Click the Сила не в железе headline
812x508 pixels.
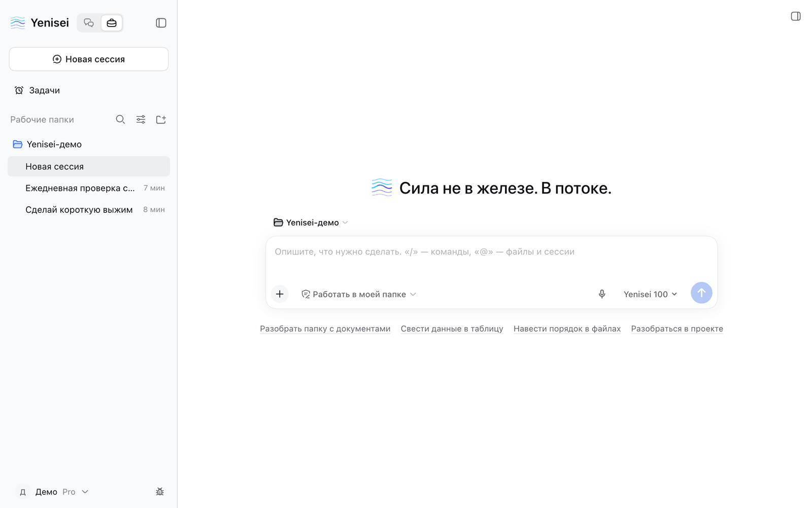pos(505,188)
